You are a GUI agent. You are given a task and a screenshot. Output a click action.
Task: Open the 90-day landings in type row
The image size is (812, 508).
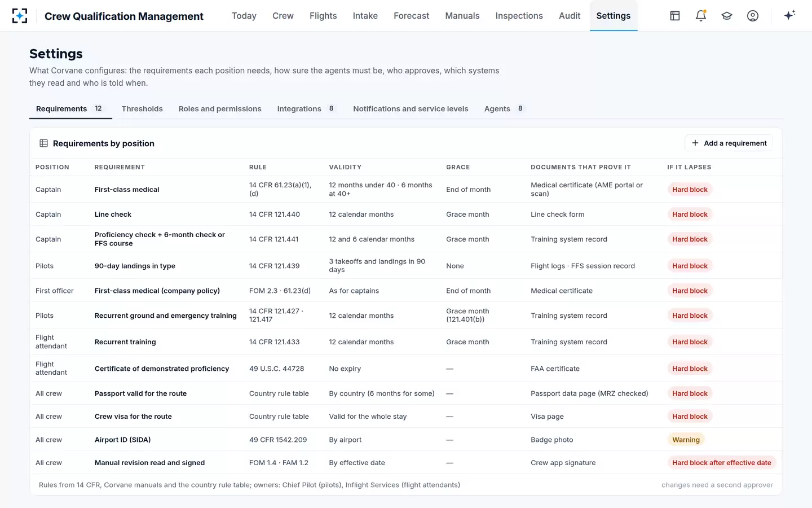point(405,266)
